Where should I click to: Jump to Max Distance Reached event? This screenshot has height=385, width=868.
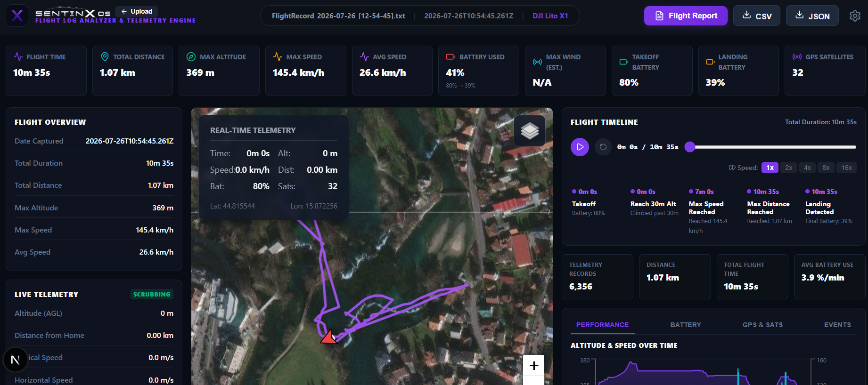770,206
